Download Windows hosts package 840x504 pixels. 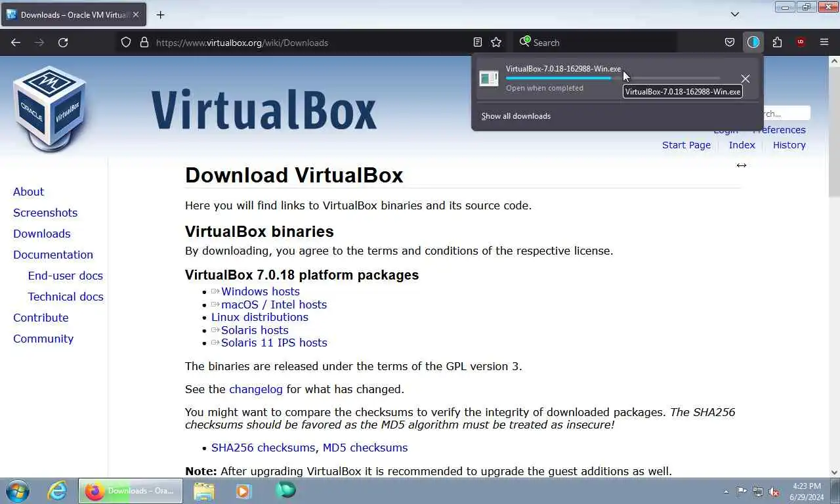click(260, 291)
